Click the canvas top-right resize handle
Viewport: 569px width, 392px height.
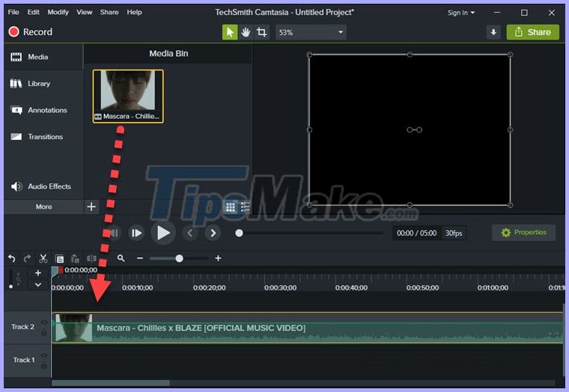510,55
